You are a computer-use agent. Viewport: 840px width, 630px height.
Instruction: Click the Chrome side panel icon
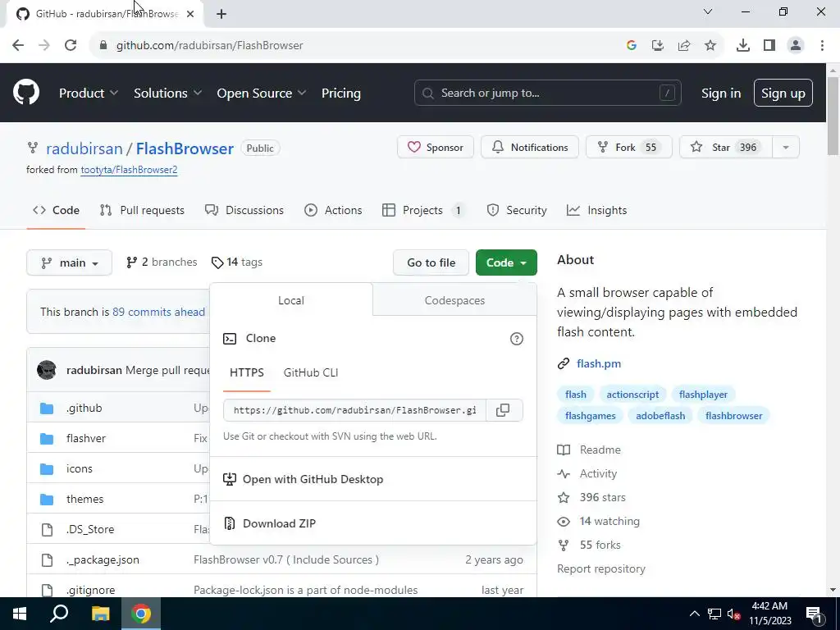tap(769, 46)
